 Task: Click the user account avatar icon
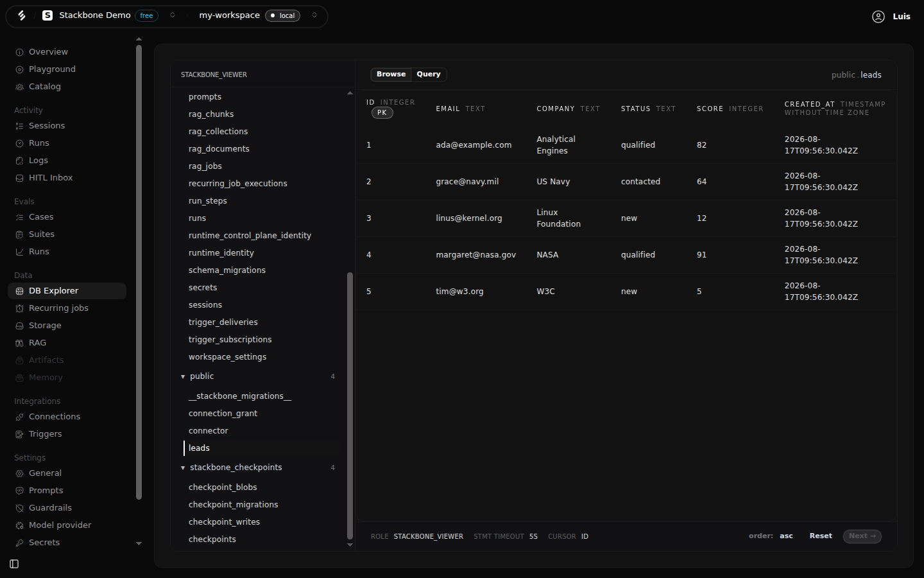click(x=878, y=17)
